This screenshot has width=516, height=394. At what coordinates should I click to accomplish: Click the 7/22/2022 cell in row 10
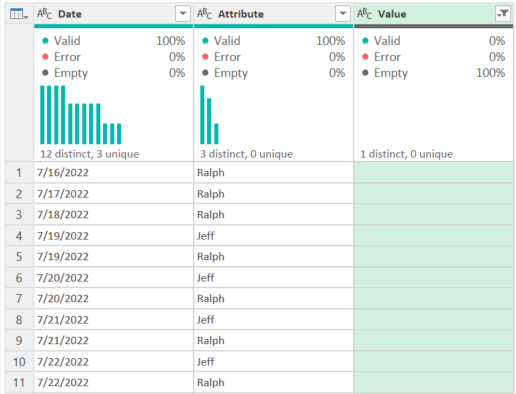coord(114,362)
